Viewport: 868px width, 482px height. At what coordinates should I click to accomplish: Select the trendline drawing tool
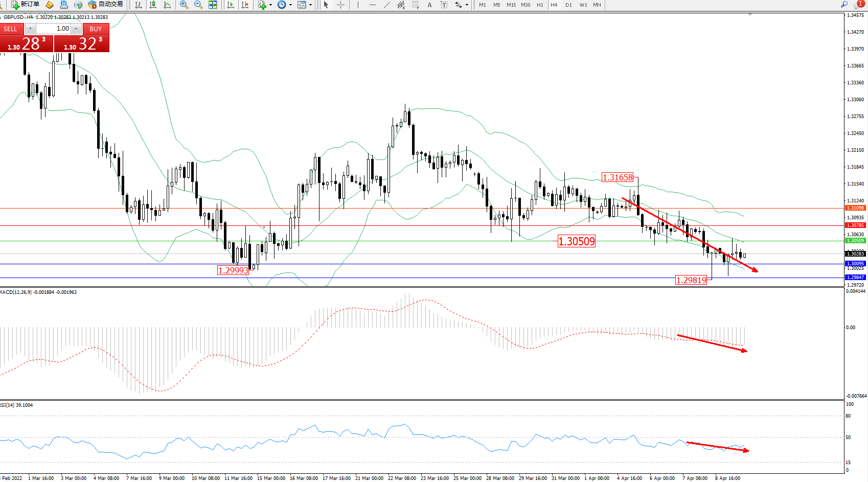tap(387, 5)
